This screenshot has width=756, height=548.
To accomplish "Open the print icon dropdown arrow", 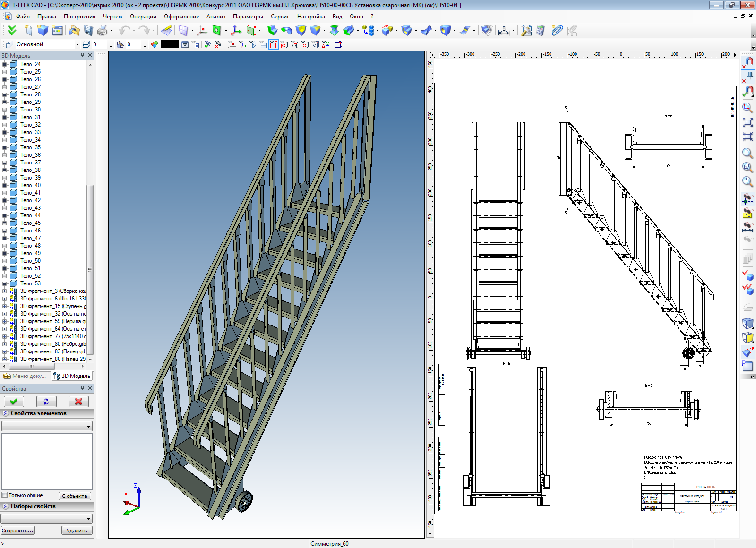I will click(x=112, y=31).
